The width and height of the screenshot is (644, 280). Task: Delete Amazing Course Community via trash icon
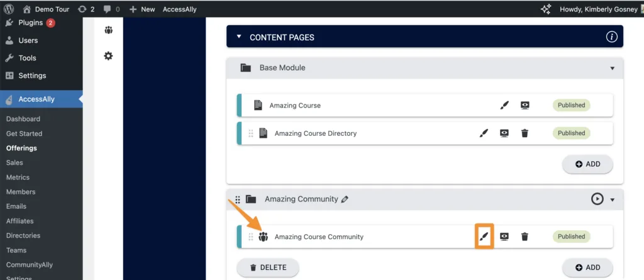[525, 237]
